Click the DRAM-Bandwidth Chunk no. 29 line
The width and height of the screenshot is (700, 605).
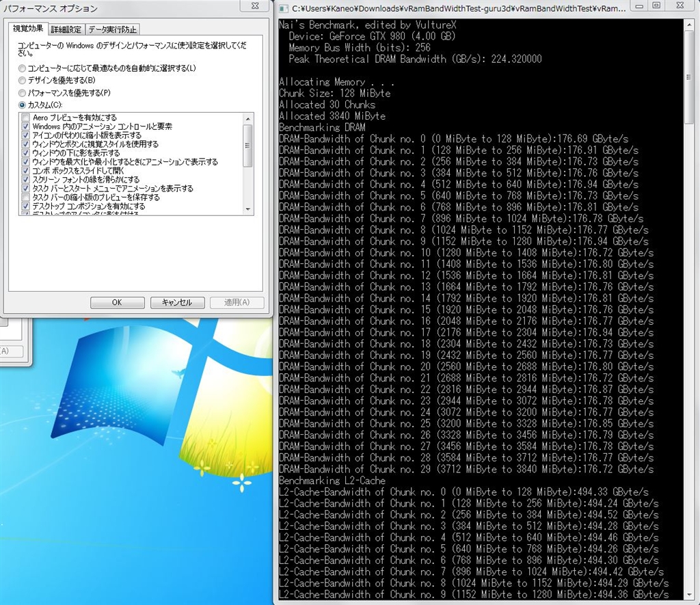pos(466,469)
